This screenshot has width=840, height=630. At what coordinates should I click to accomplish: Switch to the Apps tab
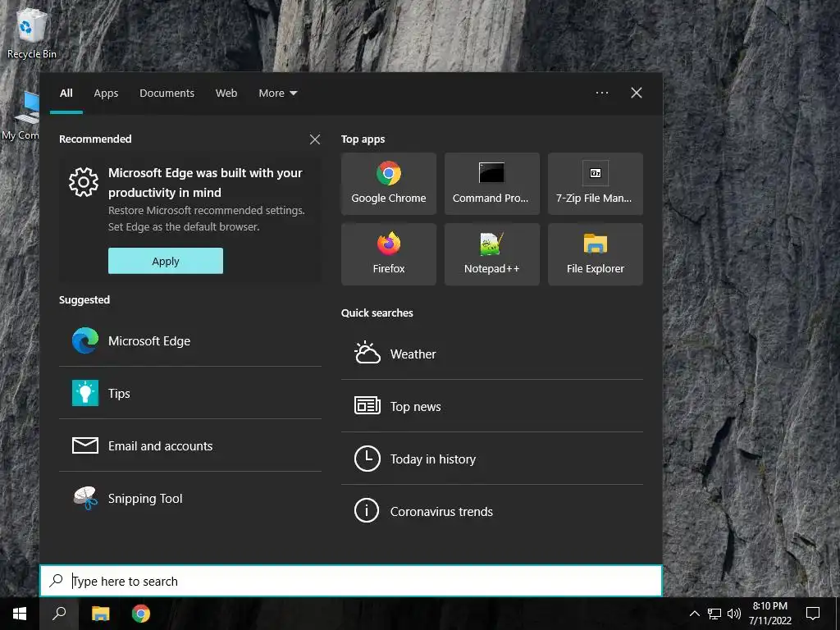click(x=106, y=94)
